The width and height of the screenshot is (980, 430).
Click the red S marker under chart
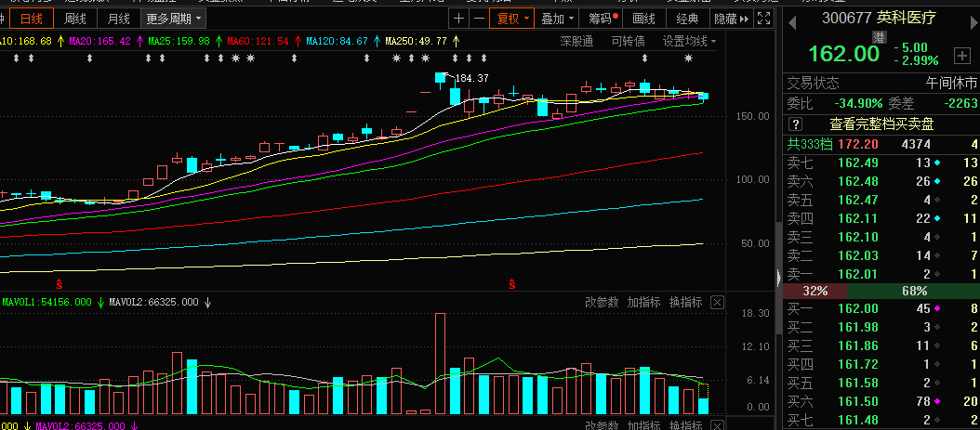click(x=60, y=281)
